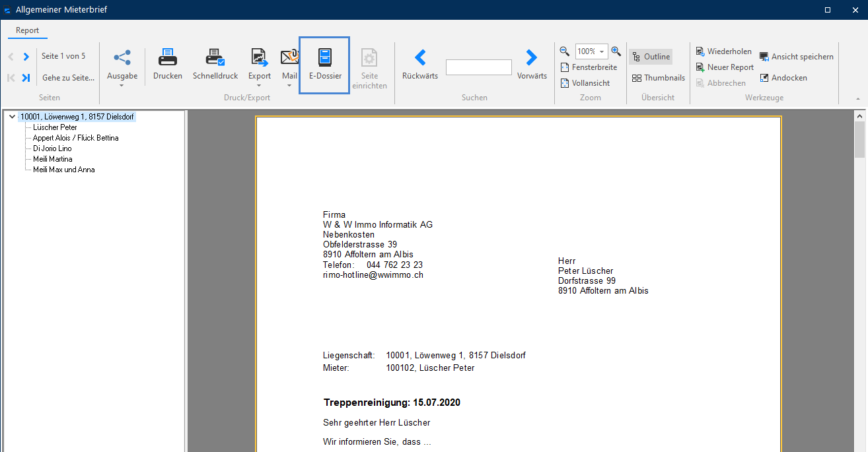Click the Treppenreinigung: 15.07.2020 heading

tap(392, 403)
